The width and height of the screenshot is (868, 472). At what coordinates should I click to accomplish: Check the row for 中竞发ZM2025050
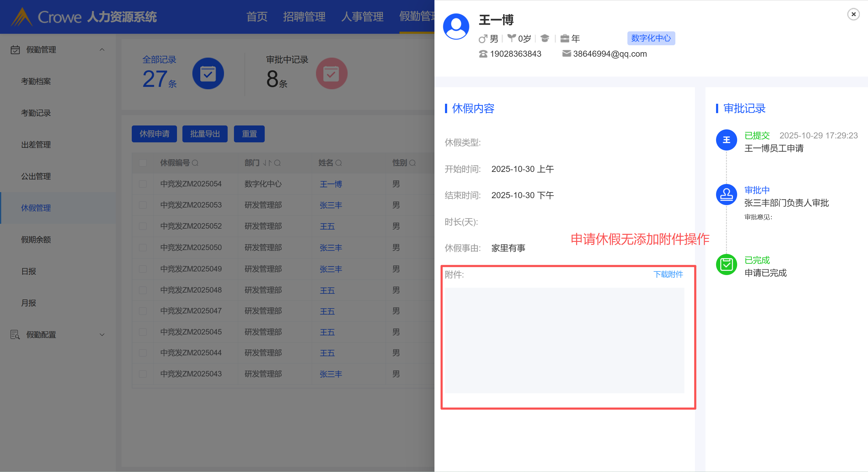point(143,248)
